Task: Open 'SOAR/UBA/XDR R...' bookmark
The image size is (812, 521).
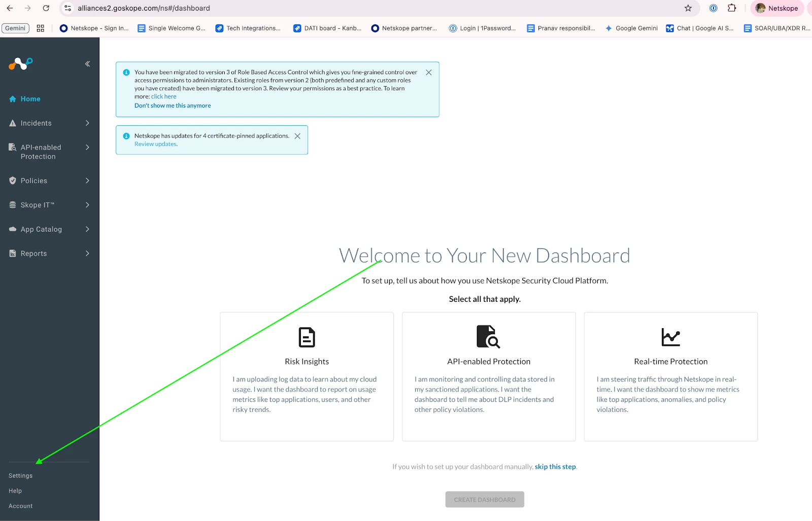Action: tap(777, 28)
